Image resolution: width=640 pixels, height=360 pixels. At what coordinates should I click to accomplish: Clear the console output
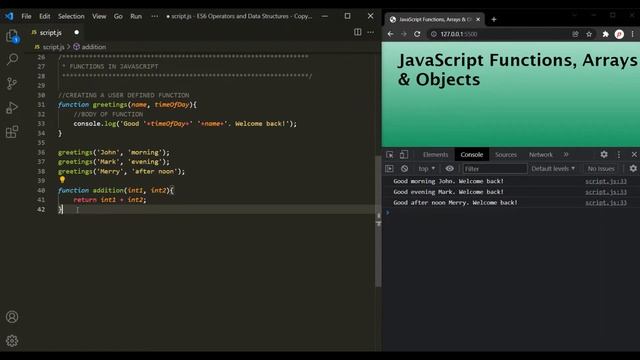(x=404, y=169)
